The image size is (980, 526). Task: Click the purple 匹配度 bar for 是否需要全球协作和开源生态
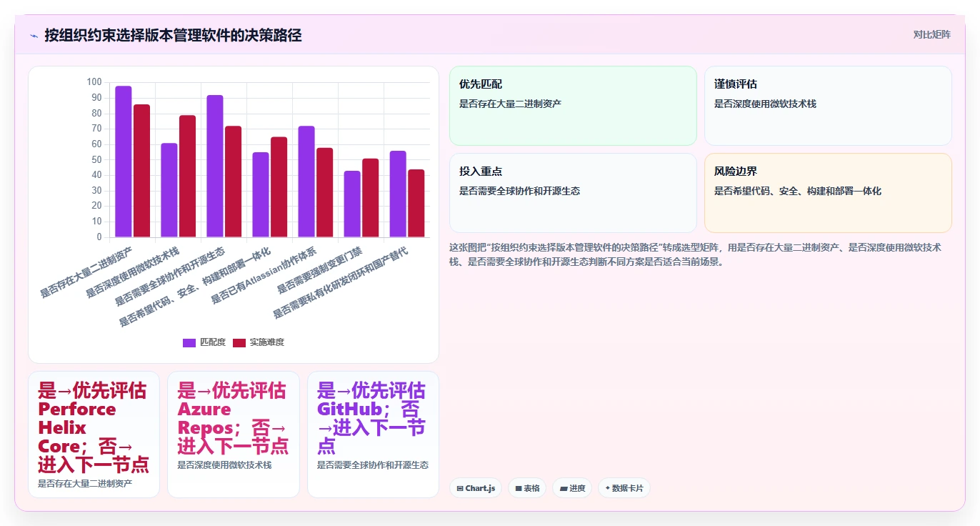(215, 167)
